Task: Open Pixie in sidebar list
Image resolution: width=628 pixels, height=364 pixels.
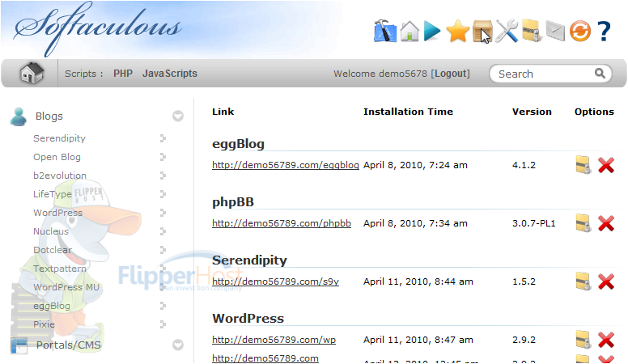Action: coord(44,324)
